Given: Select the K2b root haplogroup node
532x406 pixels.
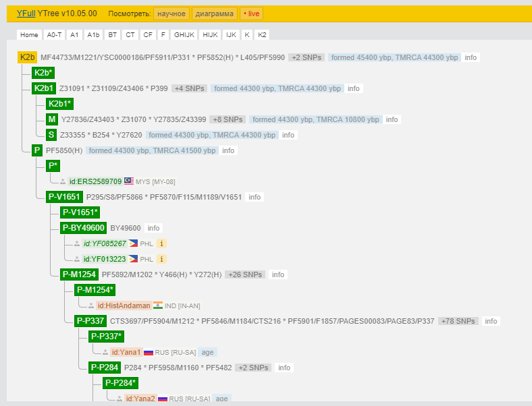Looking at the screenshot, I should 27,57.
